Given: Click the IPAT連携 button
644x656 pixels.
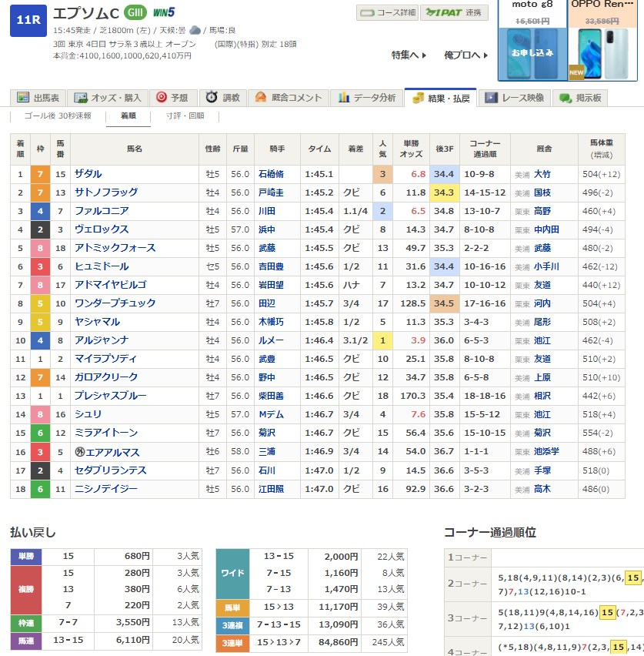Looking at the screenshot, I should point(454,13).
